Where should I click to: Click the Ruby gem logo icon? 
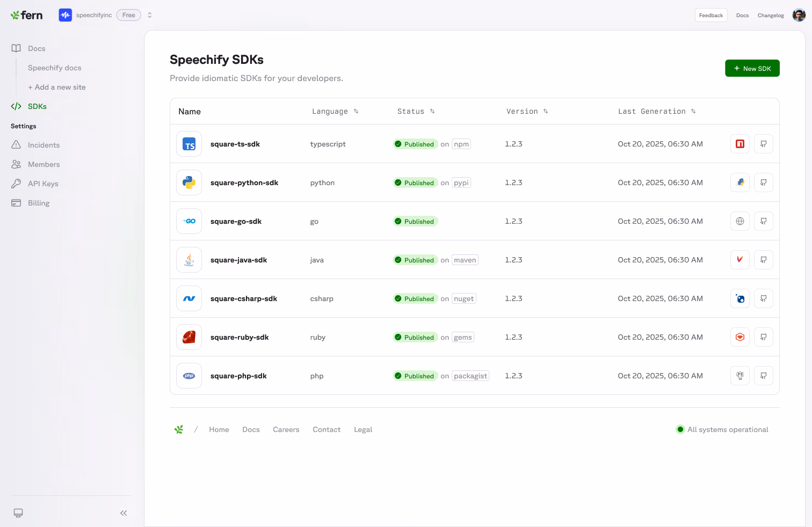pos(189,337)
